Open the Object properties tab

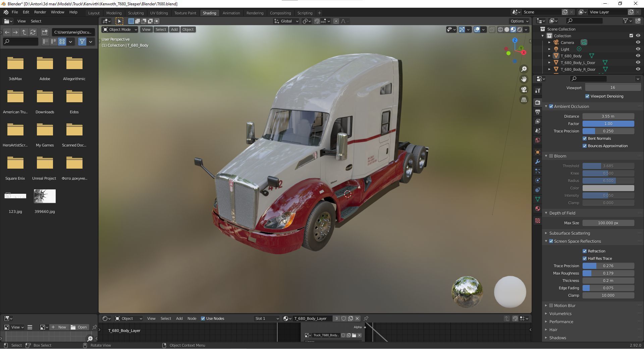(538, 152)
